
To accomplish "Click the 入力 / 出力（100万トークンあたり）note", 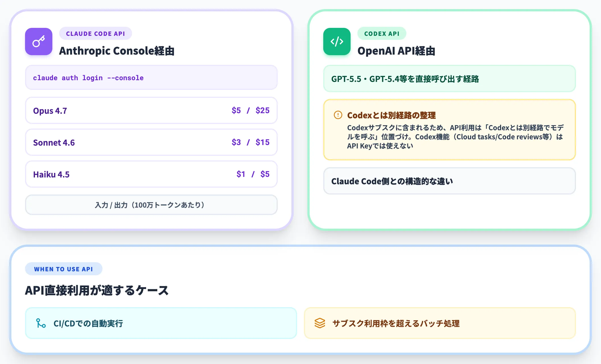I will 151,205.
